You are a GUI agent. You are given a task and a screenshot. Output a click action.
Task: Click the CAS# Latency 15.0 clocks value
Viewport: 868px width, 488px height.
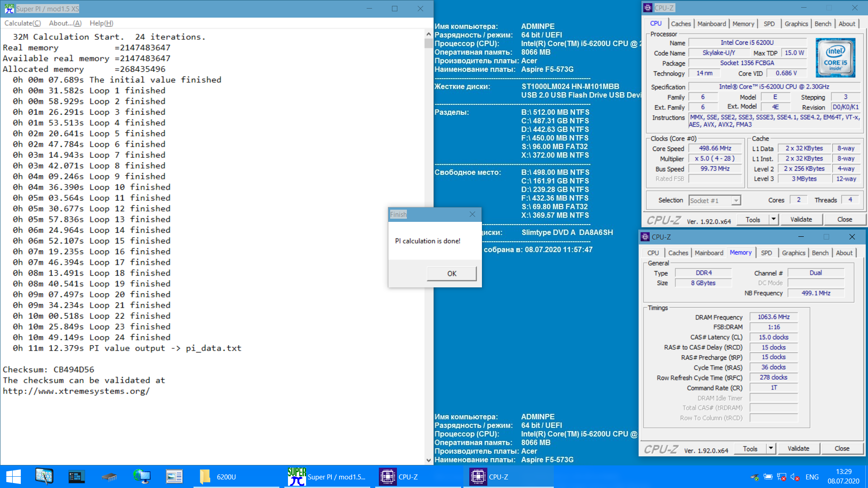[774, 337]
